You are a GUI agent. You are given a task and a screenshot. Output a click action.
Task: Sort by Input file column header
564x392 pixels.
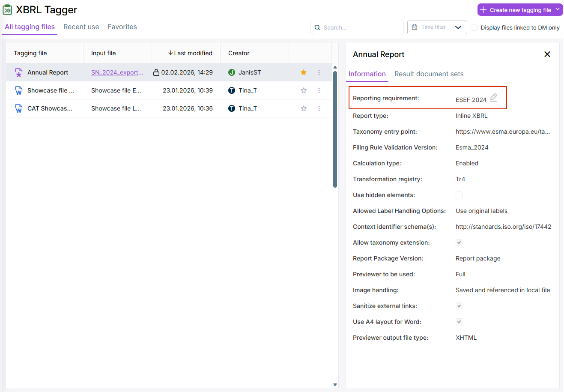[x=104, y=53]
